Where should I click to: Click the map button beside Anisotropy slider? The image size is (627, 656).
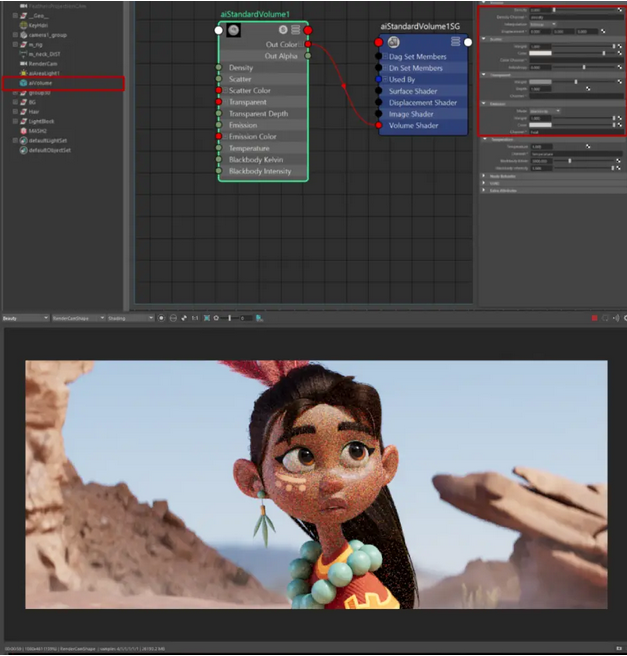coord(619,67)
